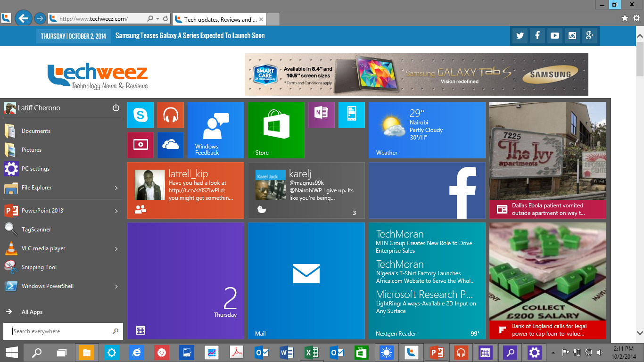
Task: Launch the Windows Feedback tile
Action: click(x=216, y=130)
